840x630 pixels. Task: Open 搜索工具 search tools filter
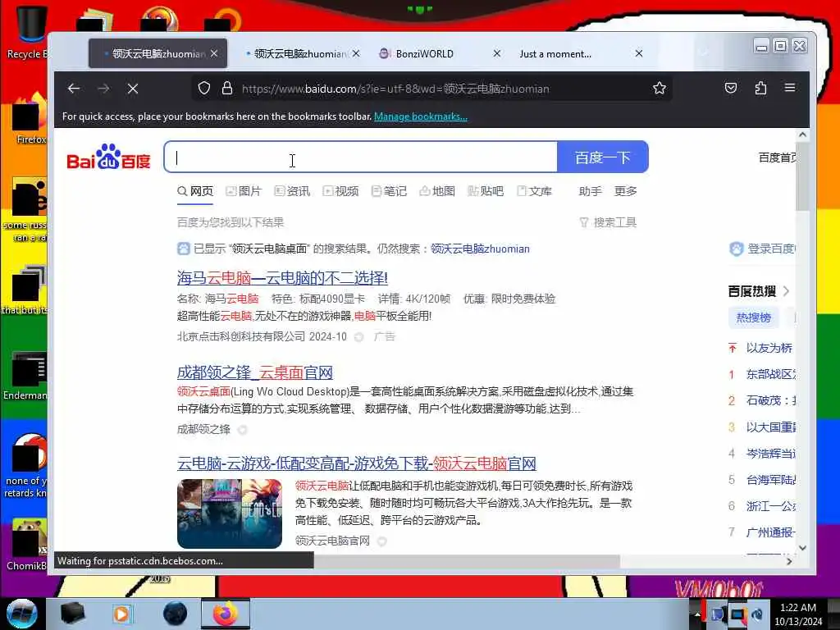tap(608, 222)
